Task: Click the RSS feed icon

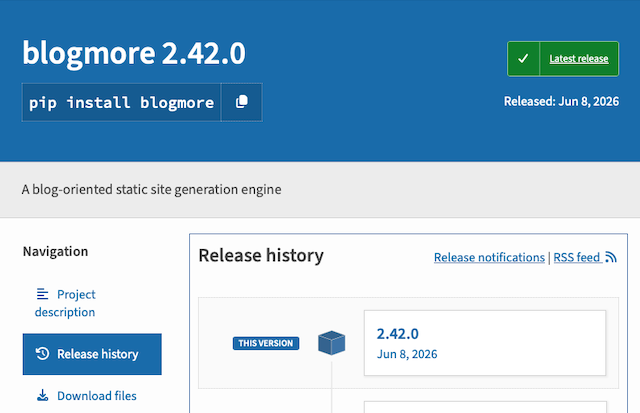Action: point(611,257)
